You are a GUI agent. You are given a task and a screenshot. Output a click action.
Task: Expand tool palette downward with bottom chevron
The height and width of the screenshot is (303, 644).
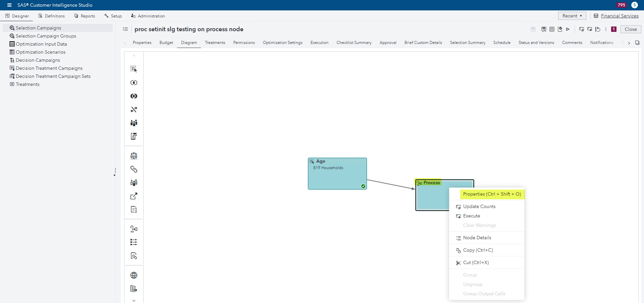(x=133, y=300)
